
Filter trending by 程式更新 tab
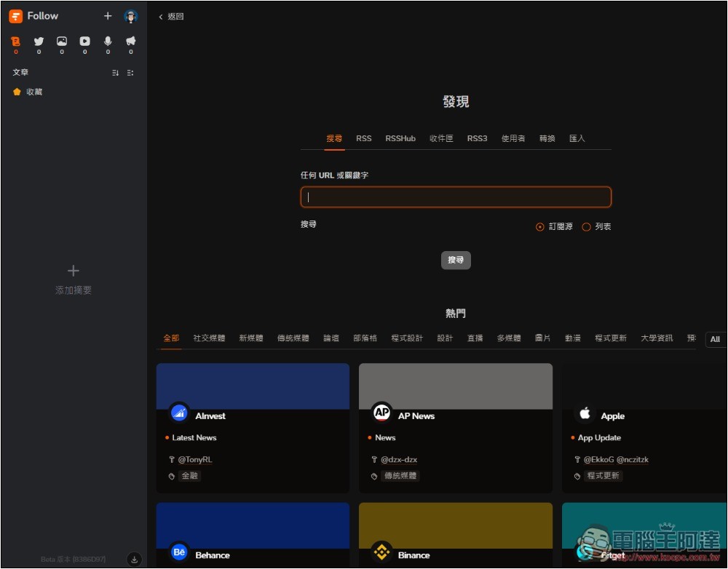pyautogui.click(x=611, y=338)
